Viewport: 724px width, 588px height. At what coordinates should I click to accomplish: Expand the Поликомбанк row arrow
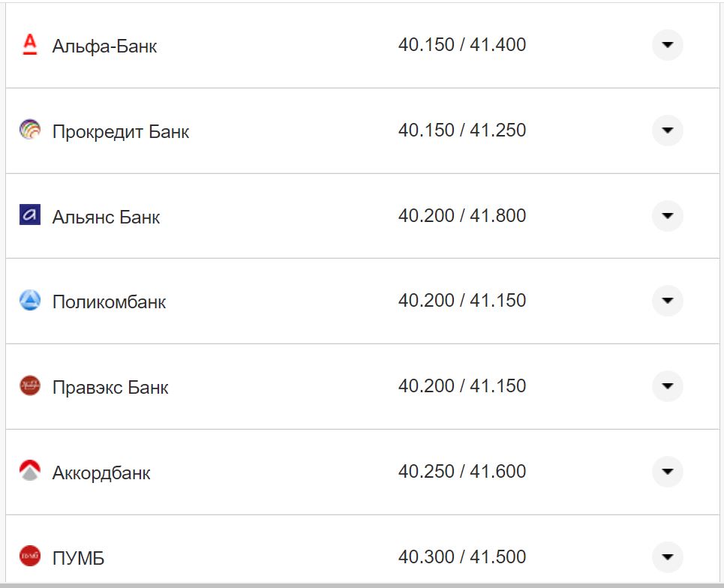coord(667,301)
